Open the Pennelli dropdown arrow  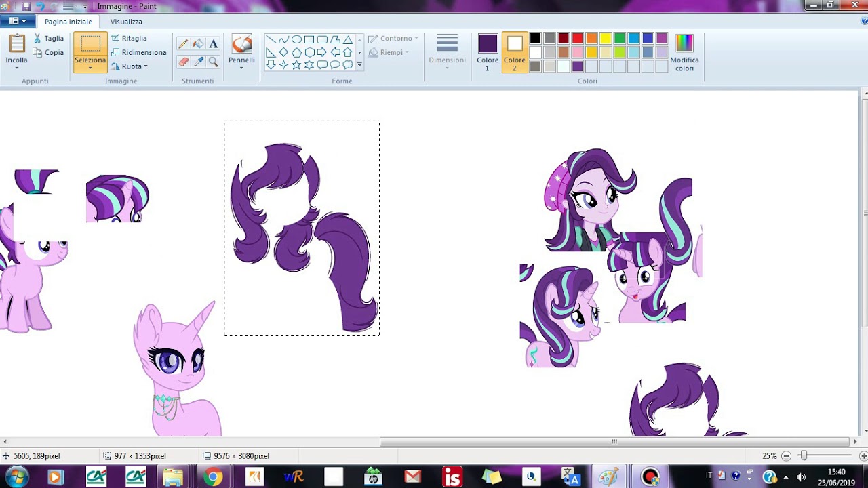241,68
